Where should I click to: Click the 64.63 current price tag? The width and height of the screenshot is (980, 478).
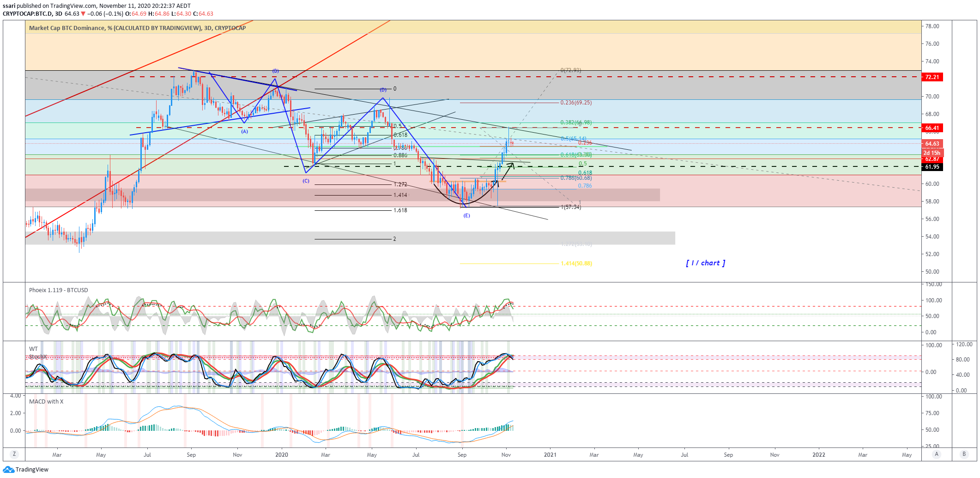pyautogui.click(x=932, y=144)
